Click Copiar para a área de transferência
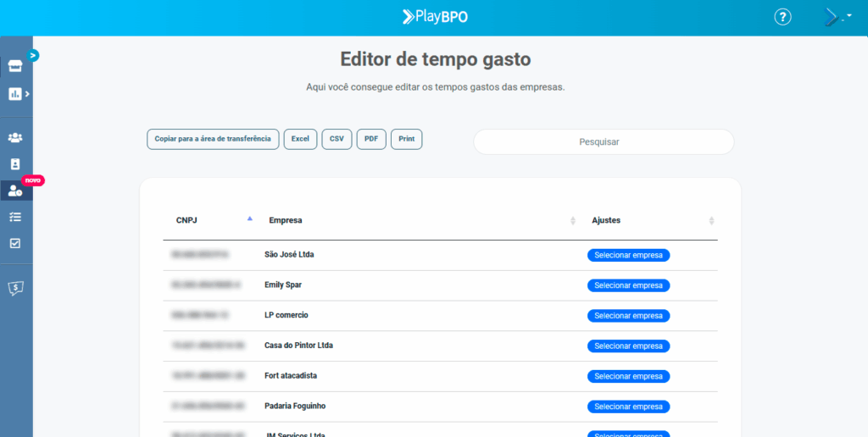Screen dimensions: 868x437 tap(213, 139)
